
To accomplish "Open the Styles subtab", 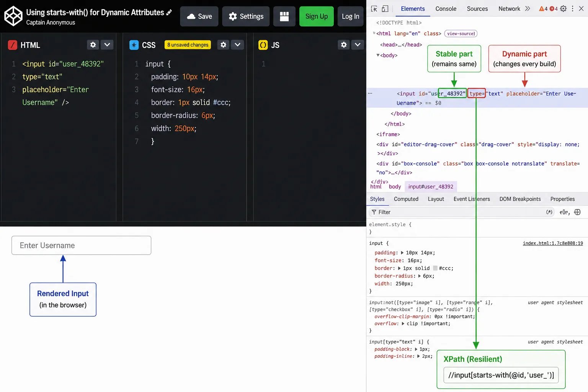I will pos(377,199).
